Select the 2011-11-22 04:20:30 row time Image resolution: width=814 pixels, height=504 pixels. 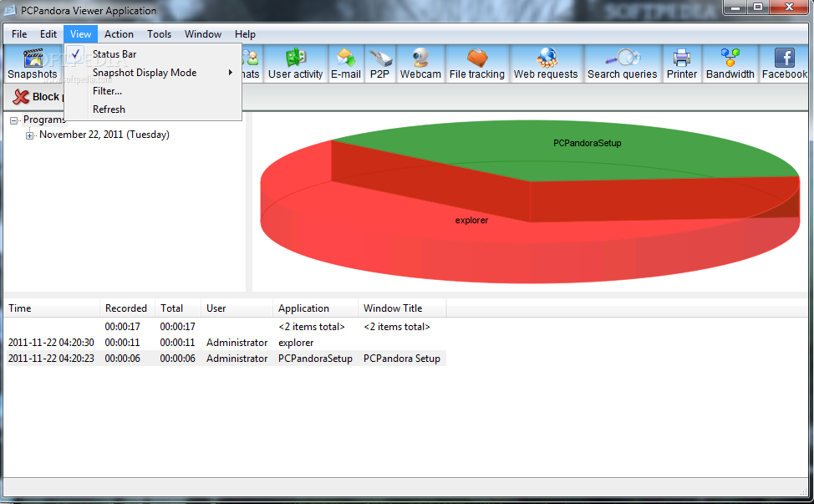click(51, 343)
